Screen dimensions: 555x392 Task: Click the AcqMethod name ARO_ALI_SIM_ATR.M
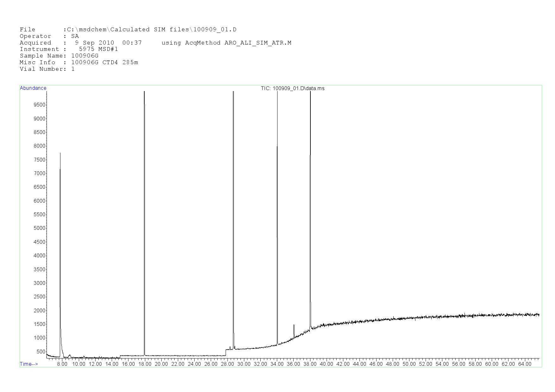[x=258, y=43]
